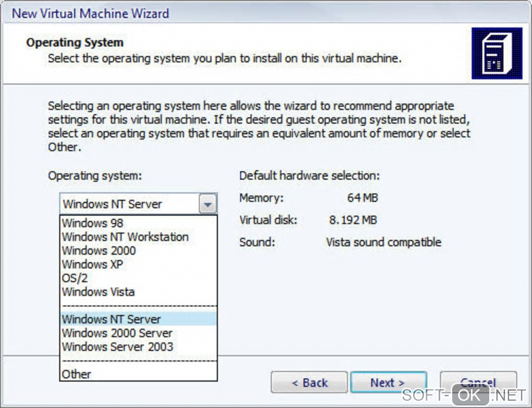The height and width of the screenshot is (408, 532).
Task: Click the highlighted Windows NT Server entry
Action: 112,319
